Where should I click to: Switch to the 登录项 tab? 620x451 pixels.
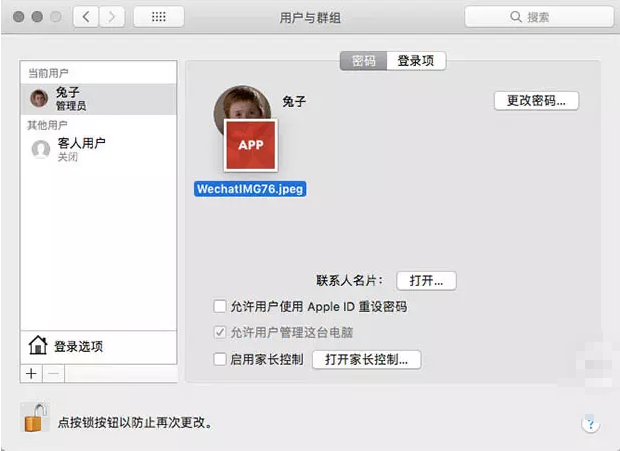tap(416, 61)
